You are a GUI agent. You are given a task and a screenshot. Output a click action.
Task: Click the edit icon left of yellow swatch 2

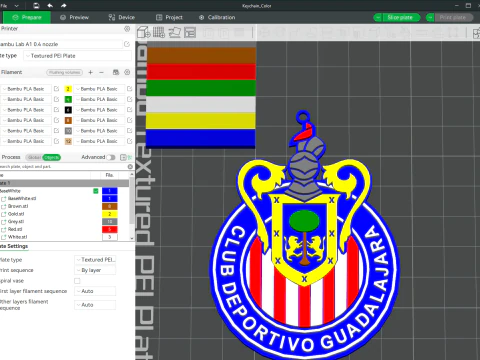click(x=56, y=89)
